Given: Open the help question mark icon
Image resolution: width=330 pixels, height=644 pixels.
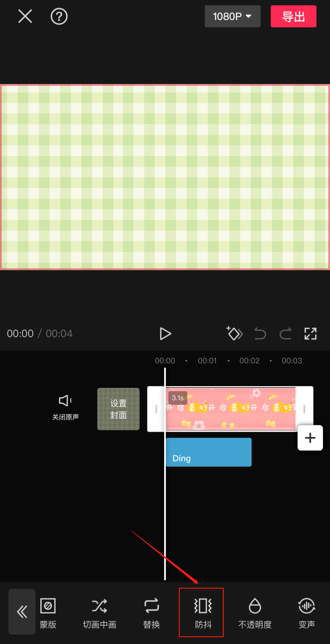Looking at the screenshot, I should coord(59,16).
